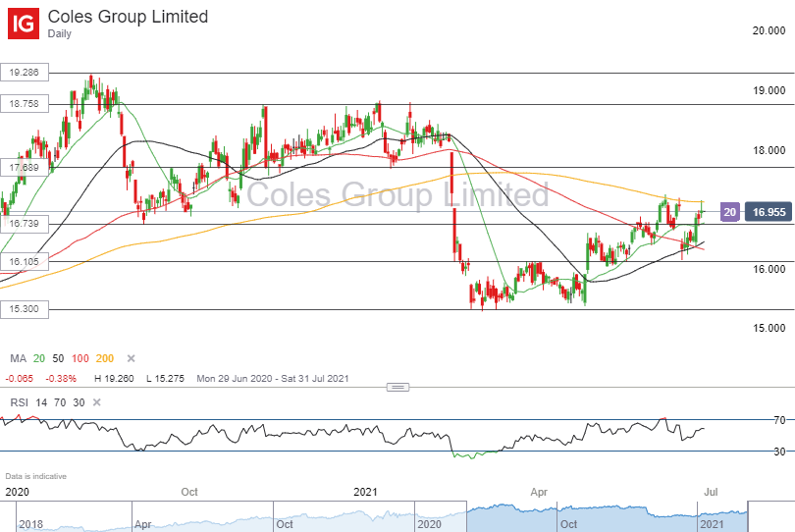Viewport: 795px width, 532px height.
Task: Click the Daily timeframe label
Action: [x=59, y=33]
